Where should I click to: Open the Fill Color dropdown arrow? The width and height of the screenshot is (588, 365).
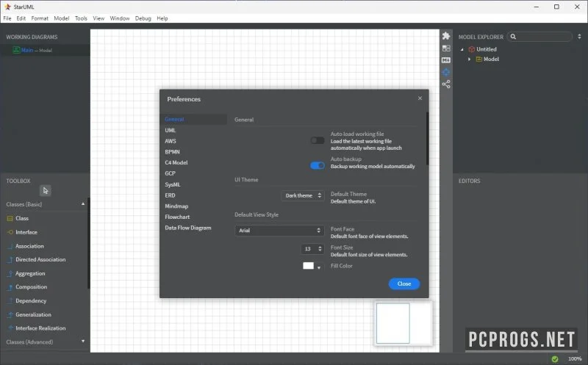tap(319, 267)
